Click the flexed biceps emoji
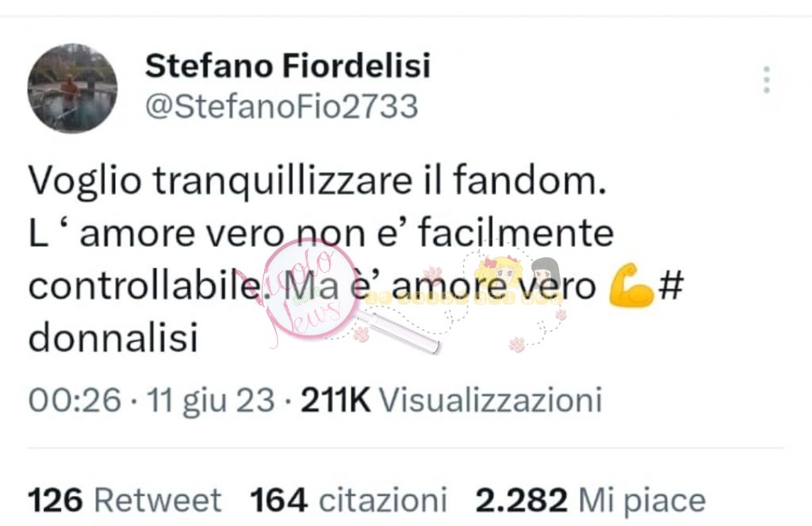812x526 pixels. coord(630,285)
